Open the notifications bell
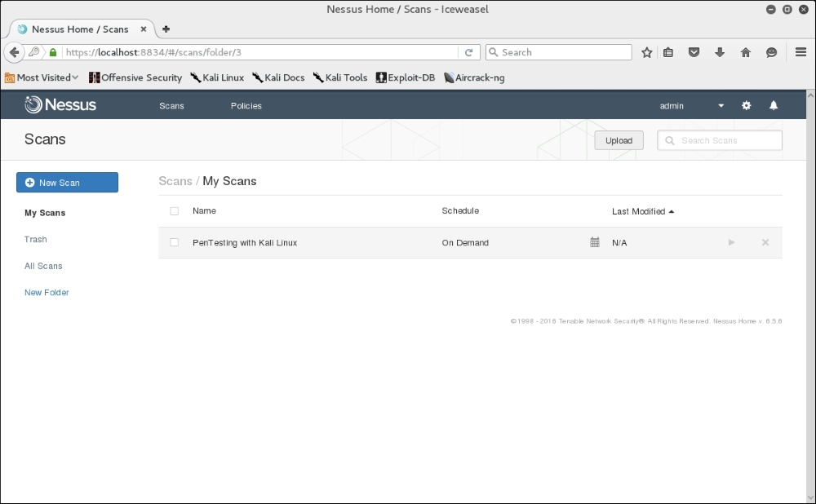 point(774,105)
